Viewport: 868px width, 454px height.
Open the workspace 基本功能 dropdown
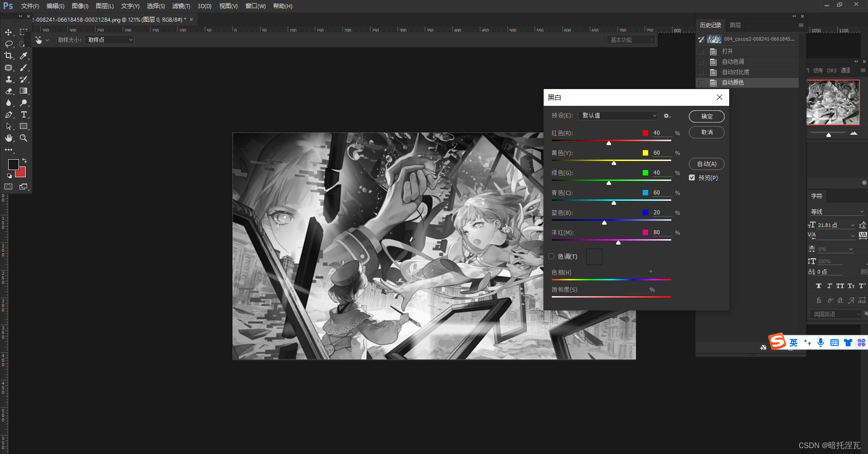point(631,40)
